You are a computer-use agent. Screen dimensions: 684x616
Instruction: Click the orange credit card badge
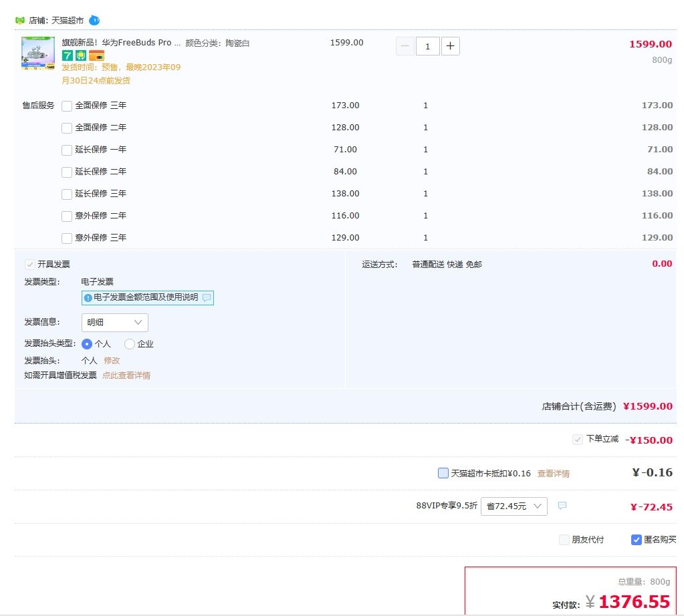pyautogui.click(x=96, y=55)
